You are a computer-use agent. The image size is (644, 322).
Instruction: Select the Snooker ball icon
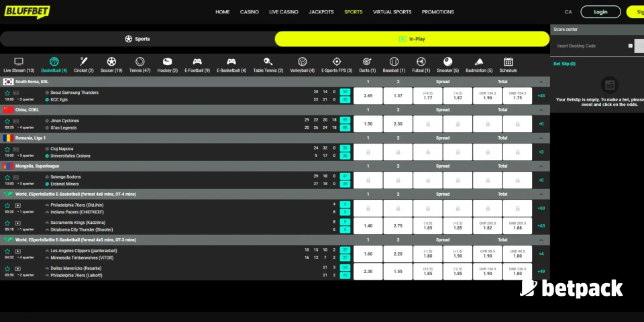pyautogui.click(x=447, y=62)
